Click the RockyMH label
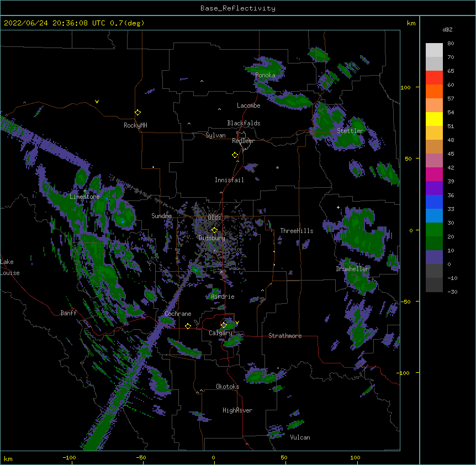The image size is (476, 465). (x=135, y=125)
